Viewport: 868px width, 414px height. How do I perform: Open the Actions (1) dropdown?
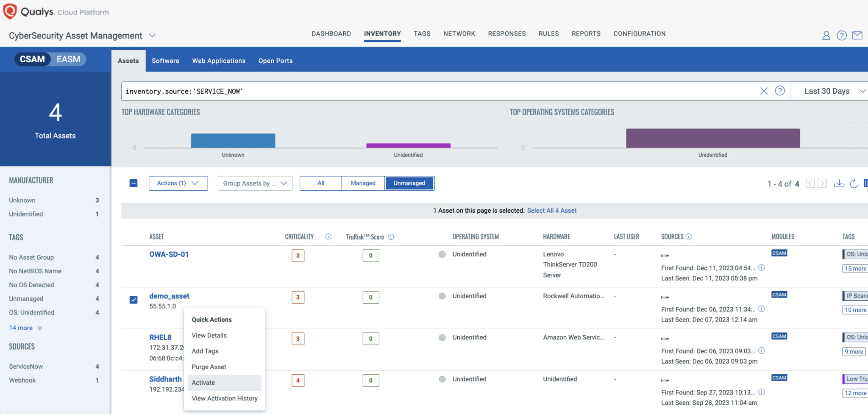tap(178, 183)
